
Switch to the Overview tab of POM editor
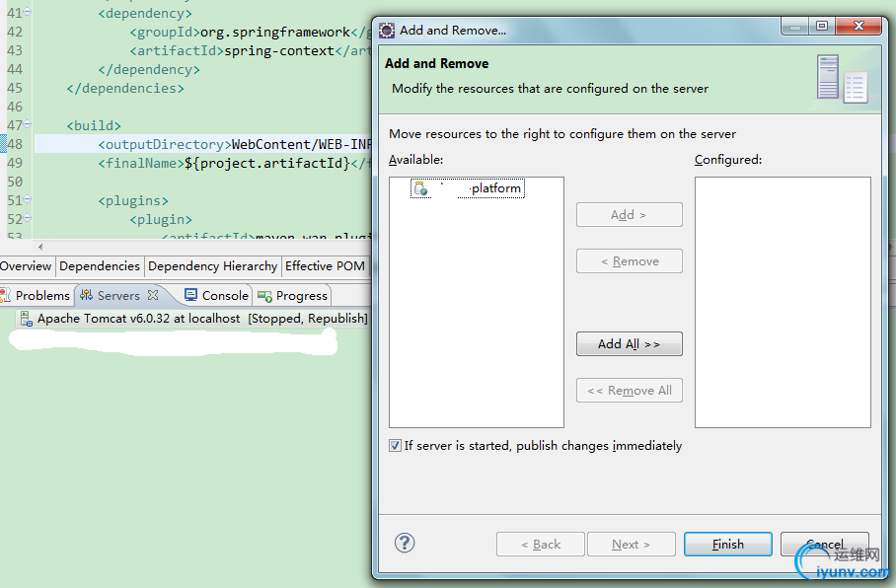[26, 266]
